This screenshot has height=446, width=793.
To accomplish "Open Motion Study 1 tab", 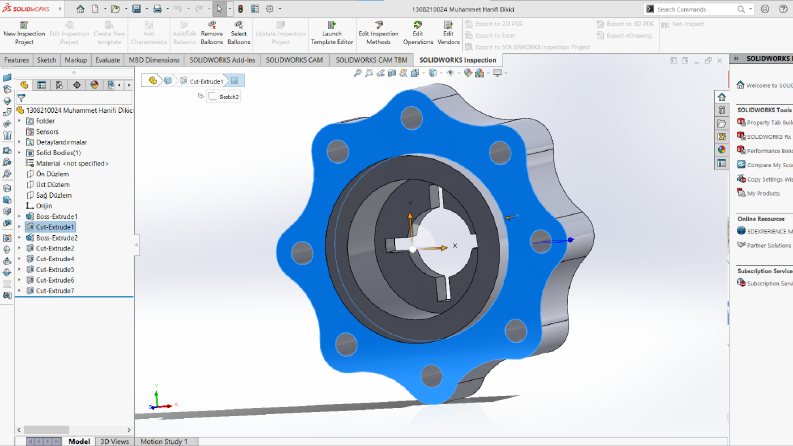I will click(164, 441).
